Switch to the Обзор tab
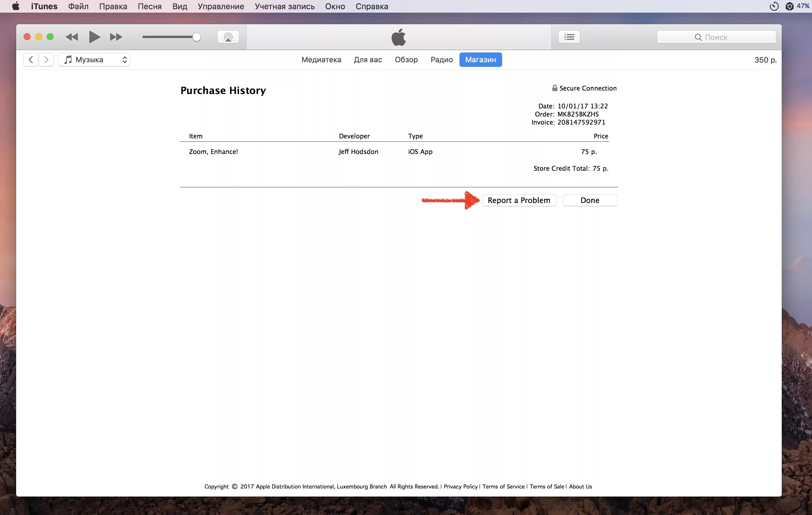The image size is (812, 515). (406, 60)
